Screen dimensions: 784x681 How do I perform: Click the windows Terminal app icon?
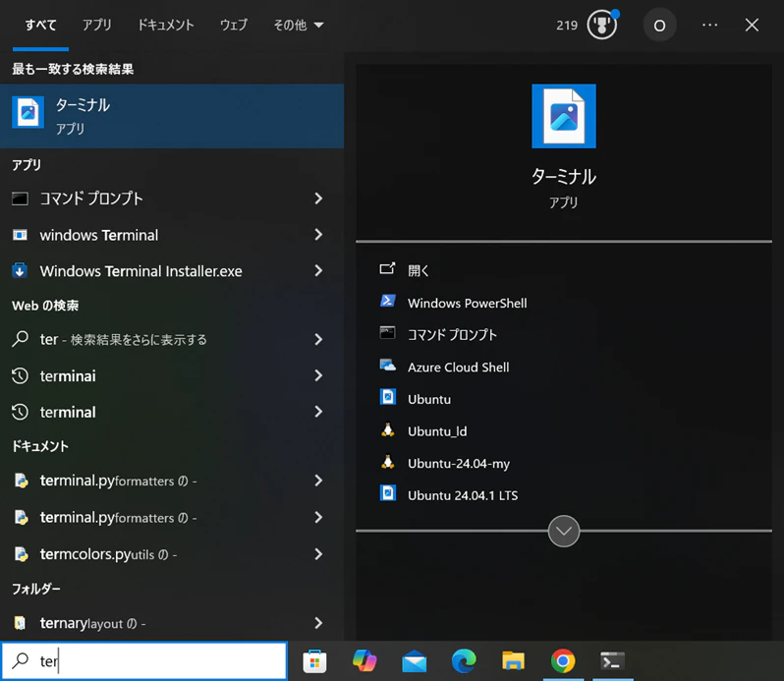click(x=20, y=235)
